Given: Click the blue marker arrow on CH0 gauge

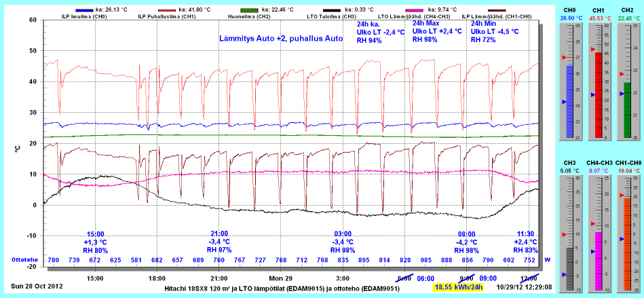Looking at the screenshot, I should point(563,102).
